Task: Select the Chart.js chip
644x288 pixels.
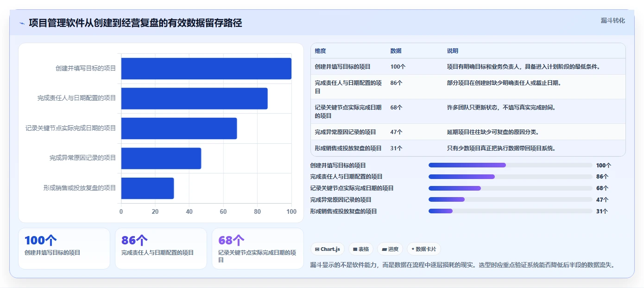Action: [327, 249]
